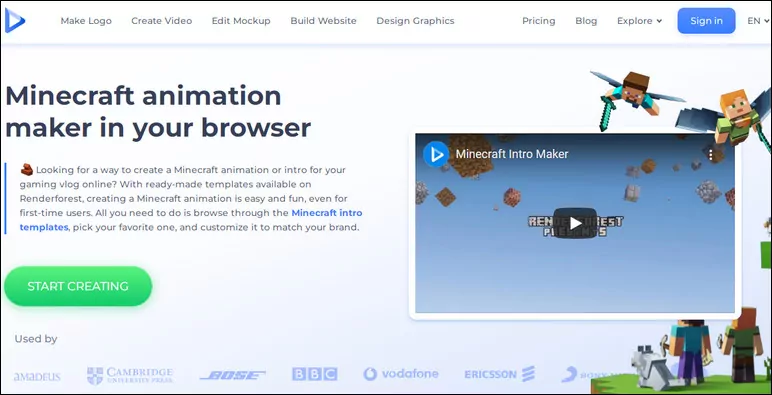
Task: Click the channel avatar icon in the video
Action: pyautogui.click(x=436, y=154)
